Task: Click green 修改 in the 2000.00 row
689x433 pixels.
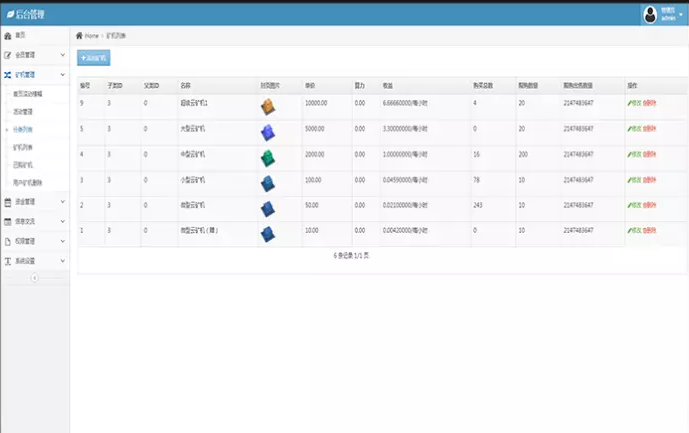Action: tap(635, 154)
